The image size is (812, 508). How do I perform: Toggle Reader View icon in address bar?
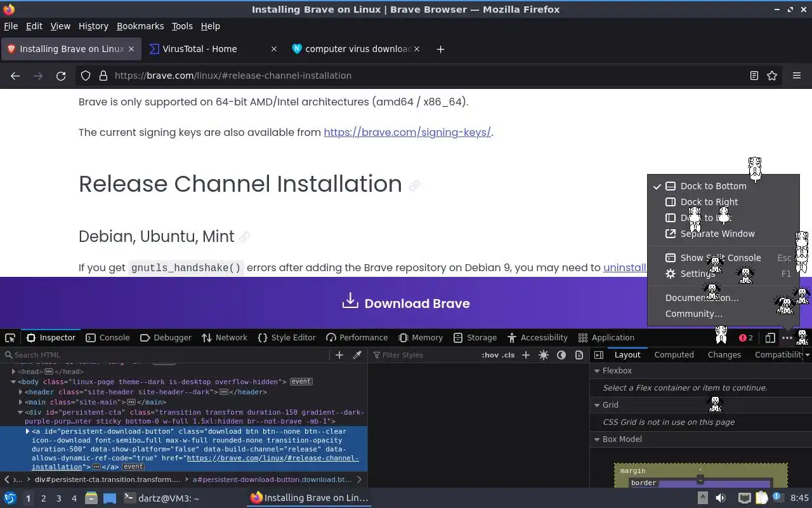tap(754, 76)
